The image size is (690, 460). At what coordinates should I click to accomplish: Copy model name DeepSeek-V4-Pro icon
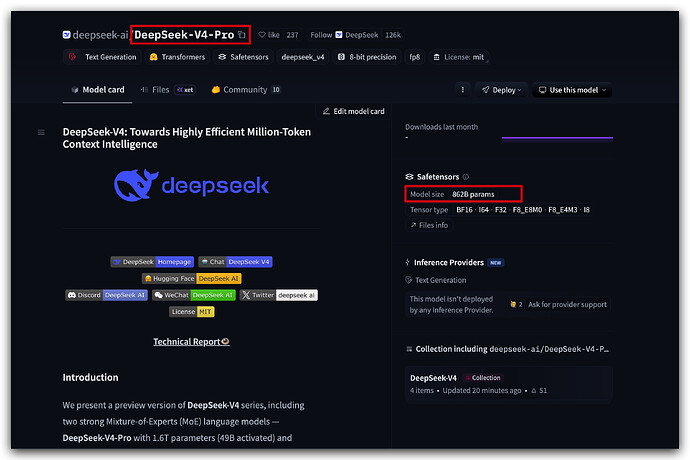242,35
